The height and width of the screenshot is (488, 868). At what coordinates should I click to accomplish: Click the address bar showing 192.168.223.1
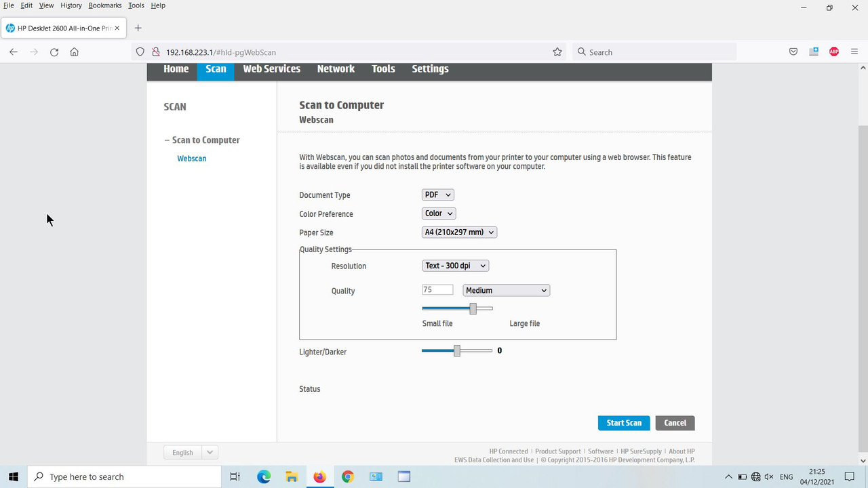coord(349,52)
